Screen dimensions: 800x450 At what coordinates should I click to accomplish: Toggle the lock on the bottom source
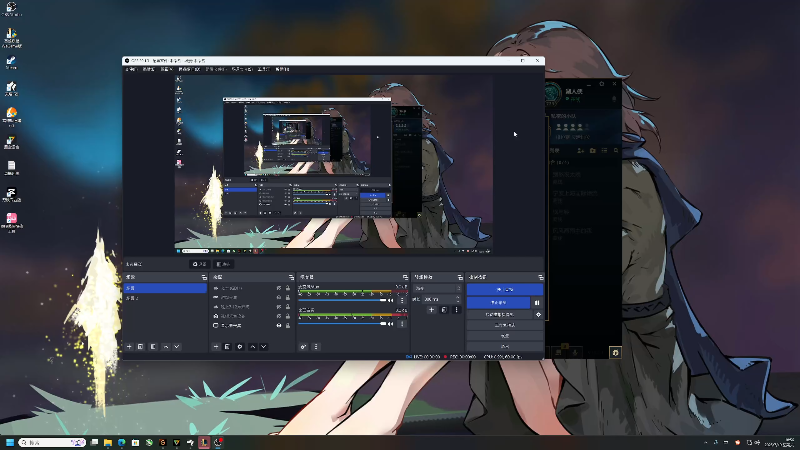coord(288,326)
